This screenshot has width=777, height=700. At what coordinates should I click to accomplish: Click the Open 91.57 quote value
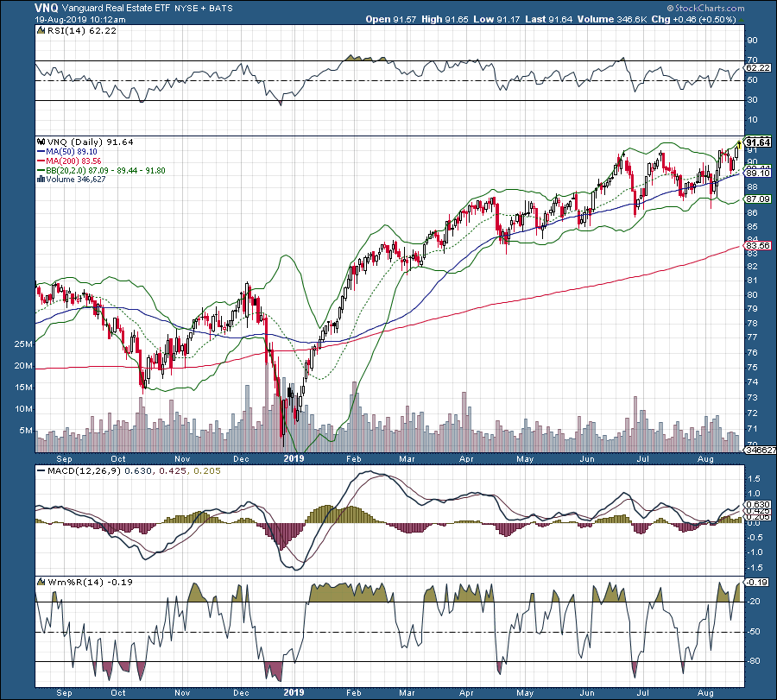click(x=390, y=19)
